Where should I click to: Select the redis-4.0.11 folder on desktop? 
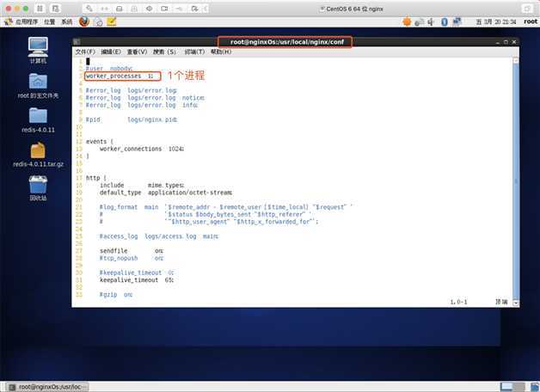click(38, 119)
